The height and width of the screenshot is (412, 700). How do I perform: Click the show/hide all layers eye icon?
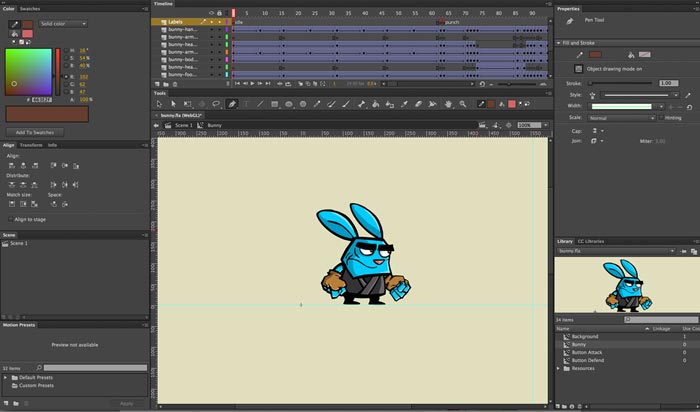tap(211, 13)
